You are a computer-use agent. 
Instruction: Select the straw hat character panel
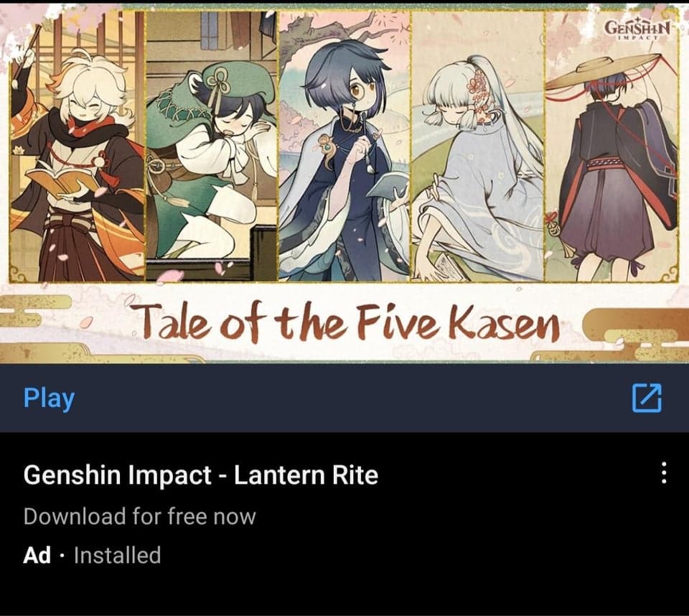611,146
